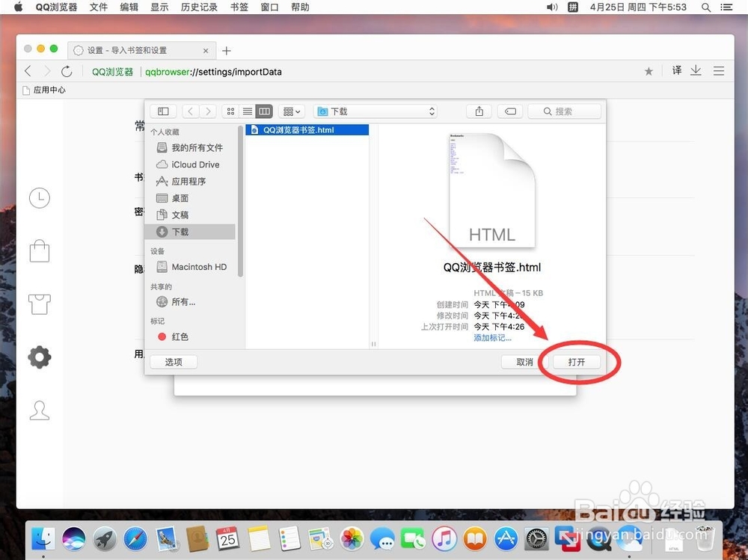Click the column resize handle
This screenshot has height=560, width=748.
(x=373, y=343)
